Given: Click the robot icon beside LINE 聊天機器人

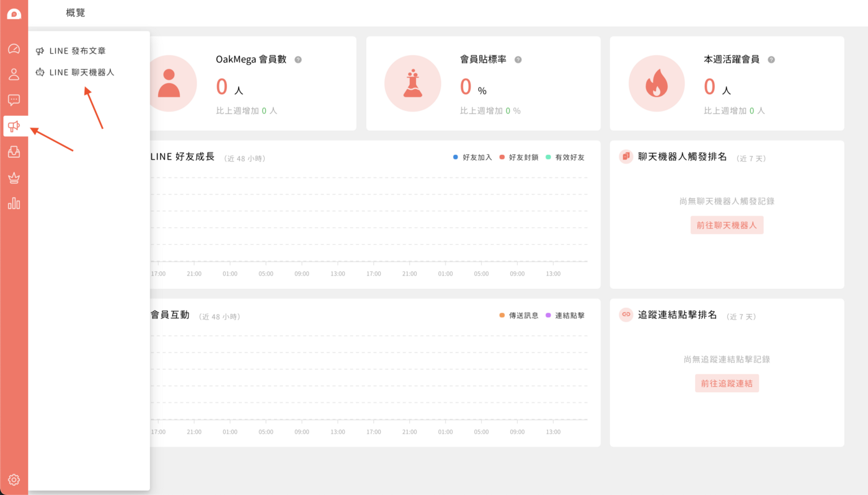Looking at the screenshot, I should pyautogui.click(x=40, y=72).
